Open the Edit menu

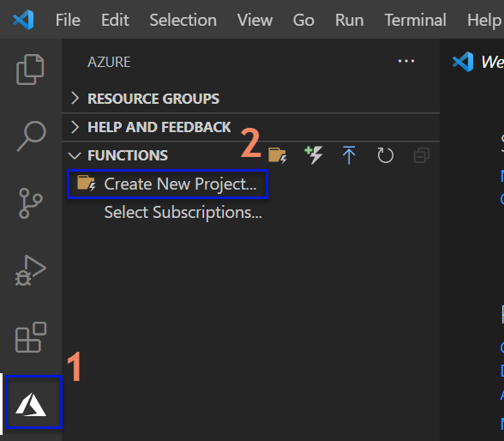click(x=115, y=20)
